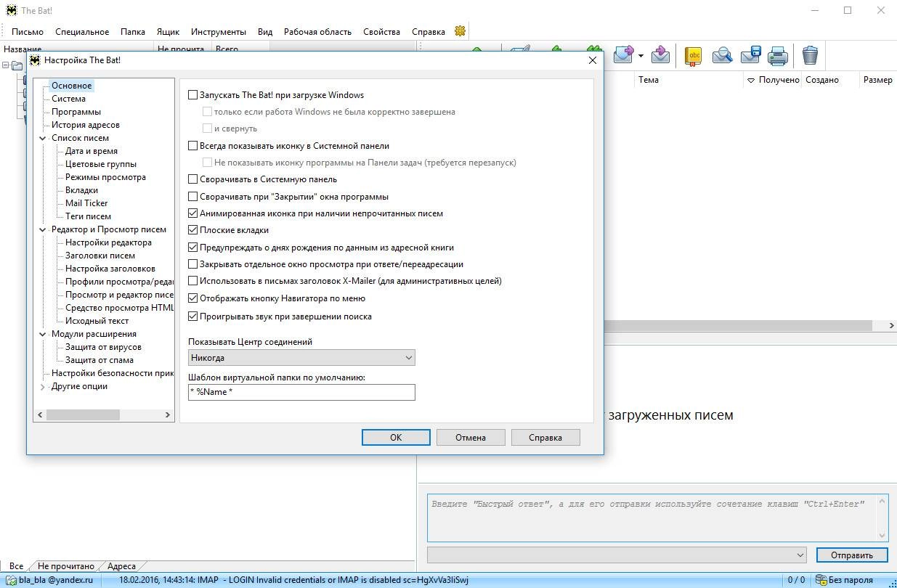
Task: Collapse Редактор и Просмотр писем node
Action: [x=43, y=229]
